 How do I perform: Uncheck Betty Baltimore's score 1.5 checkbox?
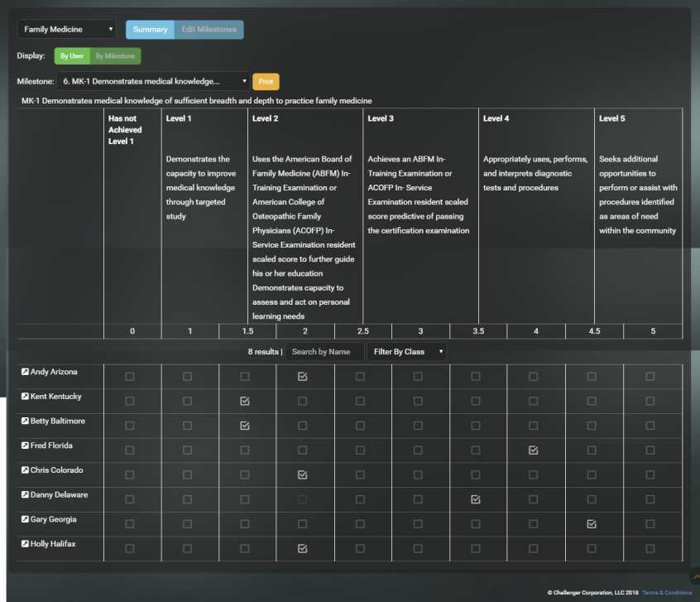(245, 426)
